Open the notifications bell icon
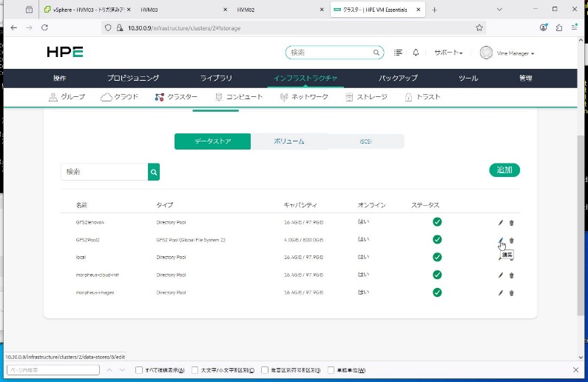Image resolution: width=588 pixels, height=382 pixels. (x=416, y=53)
